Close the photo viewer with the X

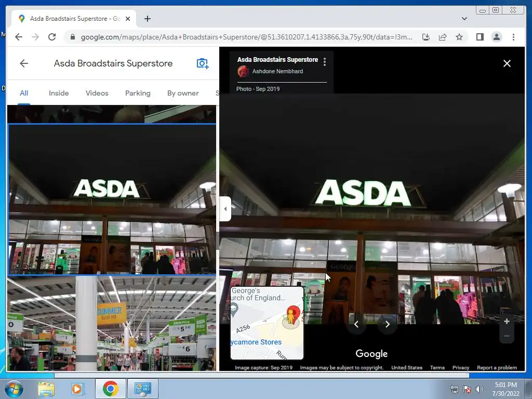tap(507, 63)
